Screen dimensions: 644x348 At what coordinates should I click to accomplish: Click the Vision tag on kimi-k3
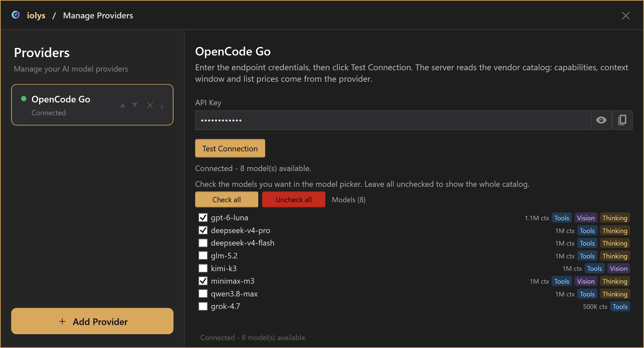tap(618, 269)
